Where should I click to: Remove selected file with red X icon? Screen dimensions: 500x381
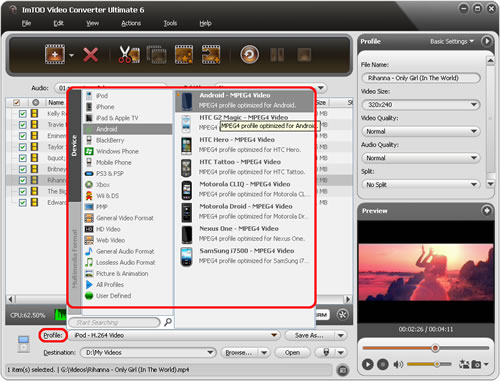[90, 55]
